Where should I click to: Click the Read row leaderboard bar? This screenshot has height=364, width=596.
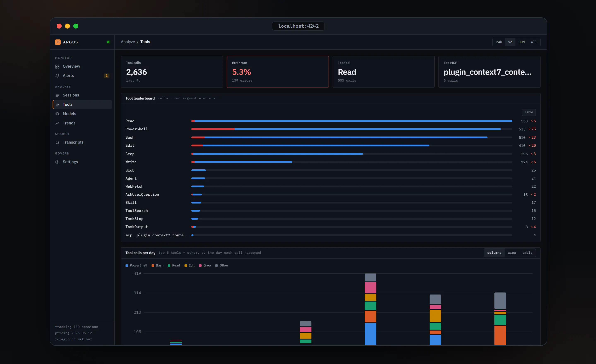[352, 121]
